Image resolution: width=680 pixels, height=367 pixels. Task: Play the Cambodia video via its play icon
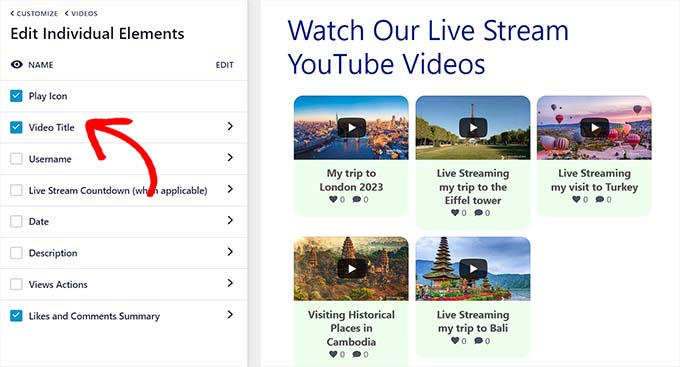click(352, 269)
